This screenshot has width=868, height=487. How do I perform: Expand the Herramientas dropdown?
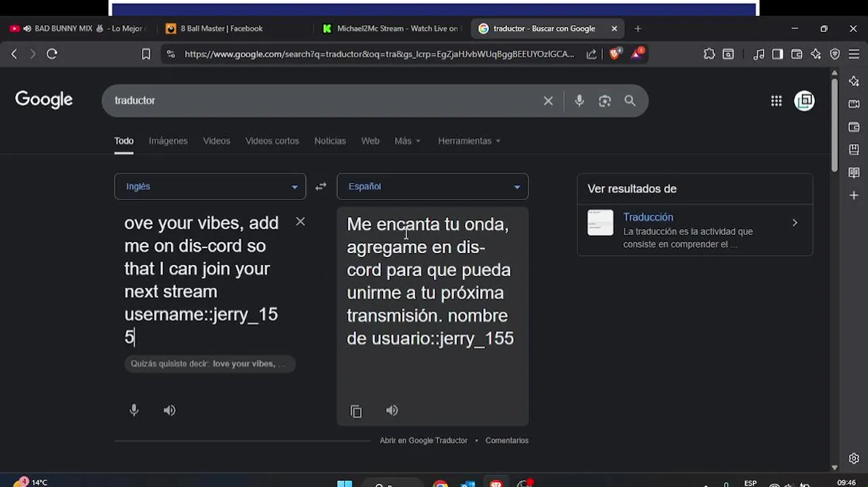point(469,141)
